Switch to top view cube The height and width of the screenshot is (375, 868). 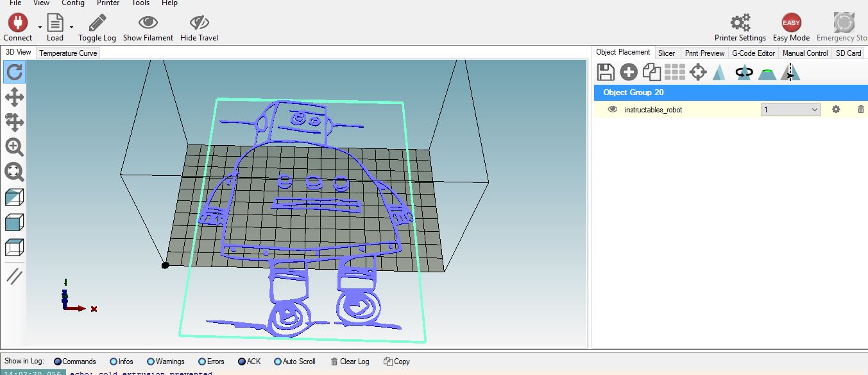coord(14,248)
